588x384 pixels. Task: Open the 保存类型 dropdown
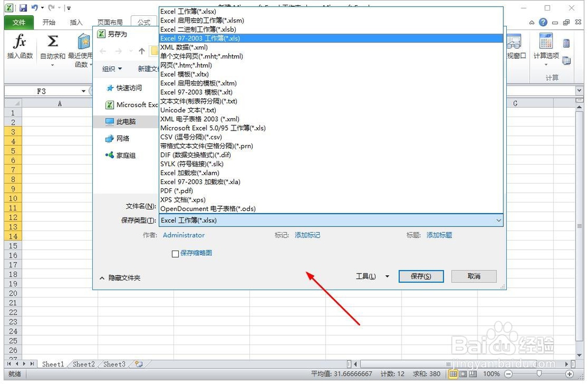pos(499,220)
